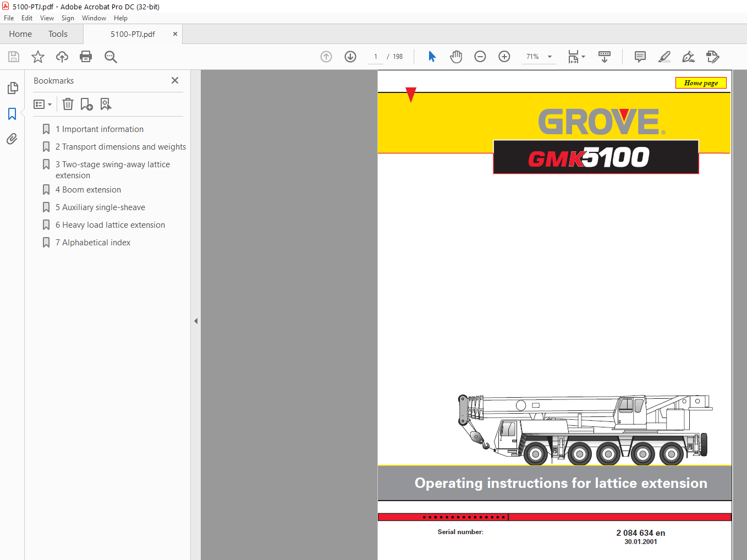Open the Sign document tool

(x=688, y=57)
